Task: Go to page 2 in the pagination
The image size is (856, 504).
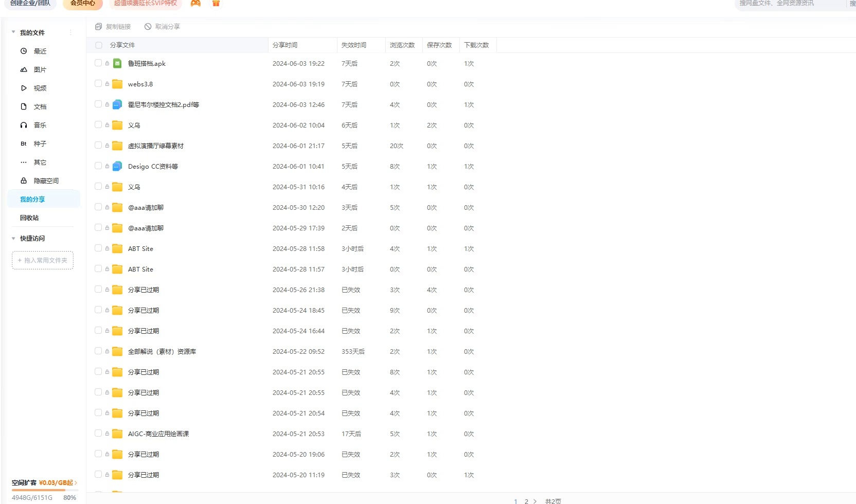Action: point(526,501)
